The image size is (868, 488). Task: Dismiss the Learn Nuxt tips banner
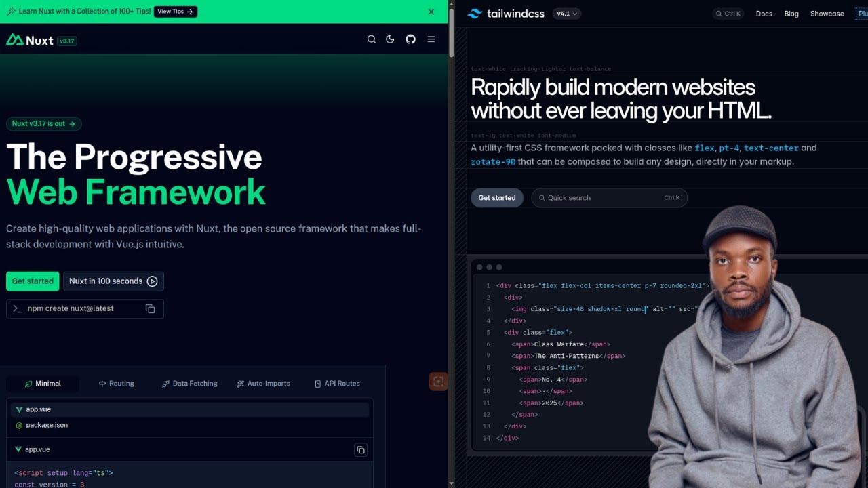click(431, 12)
